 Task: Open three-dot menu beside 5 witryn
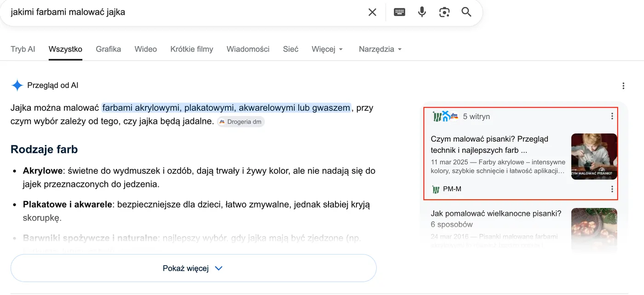(612, 116)
